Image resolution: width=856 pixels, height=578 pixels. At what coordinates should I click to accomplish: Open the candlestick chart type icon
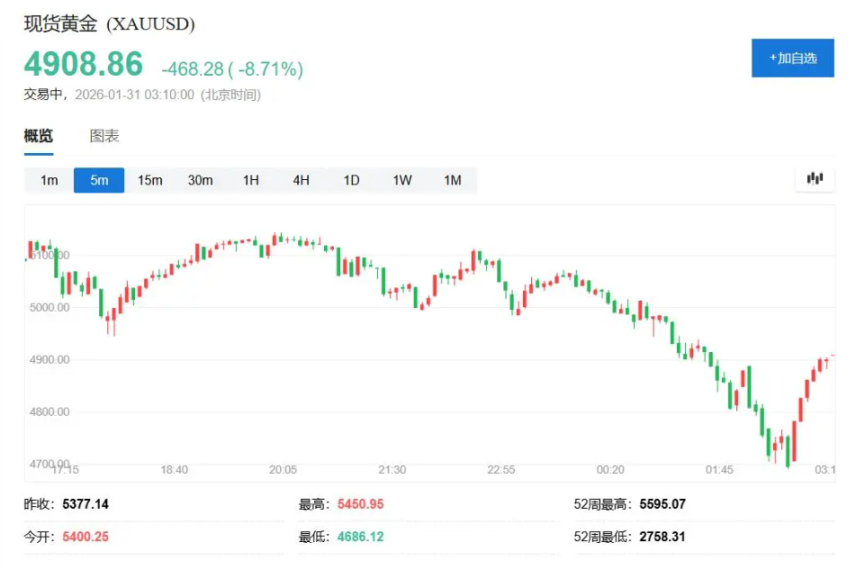click(814, 179)
